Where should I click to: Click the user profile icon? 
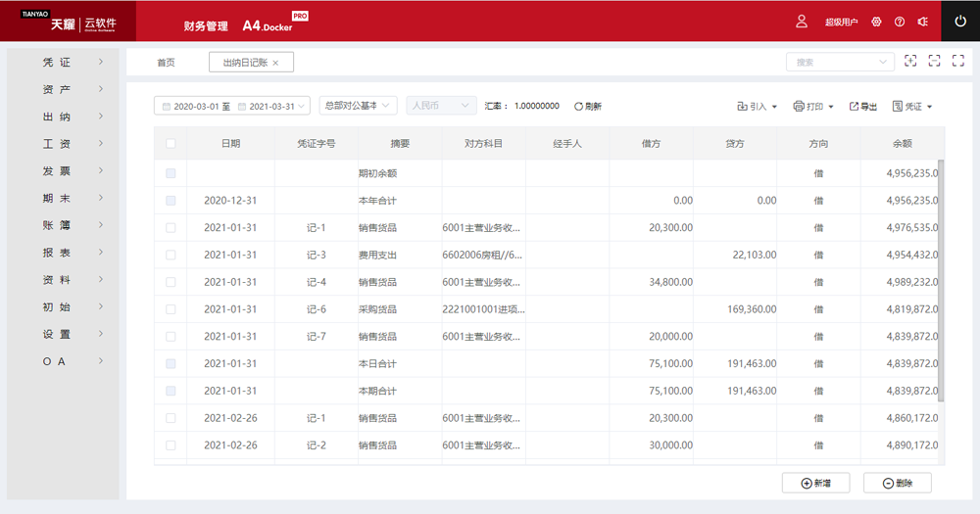[802, 22]
